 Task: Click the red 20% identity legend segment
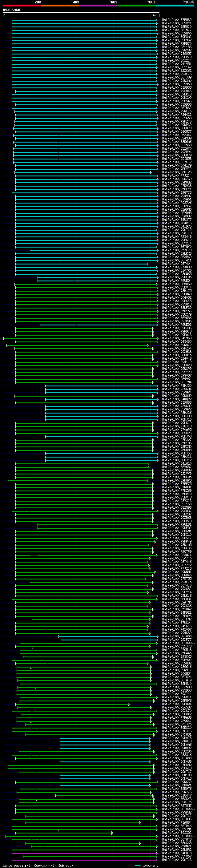[22, 6]
